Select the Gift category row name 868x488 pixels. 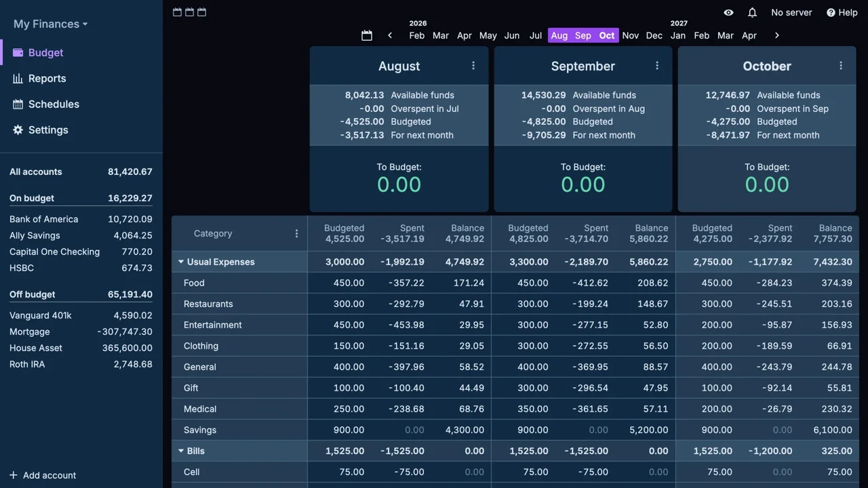click(191, 388)
